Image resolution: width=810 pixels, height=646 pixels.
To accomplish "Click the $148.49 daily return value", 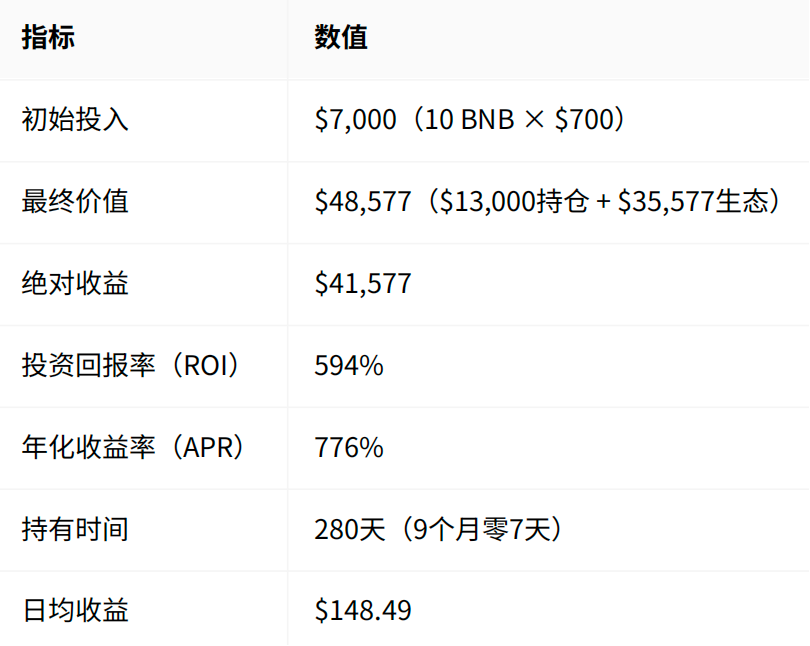I will coord(363,610).
